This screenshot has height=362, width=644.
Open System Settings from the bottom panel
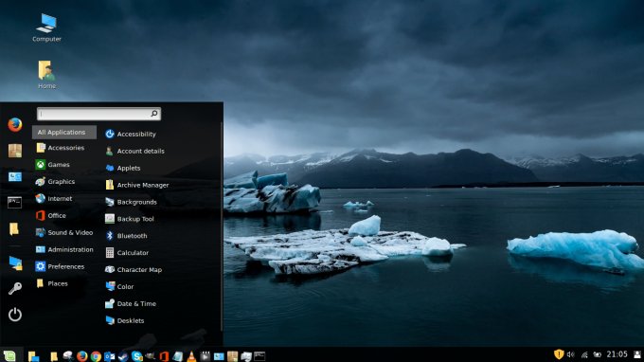(219, 355)
